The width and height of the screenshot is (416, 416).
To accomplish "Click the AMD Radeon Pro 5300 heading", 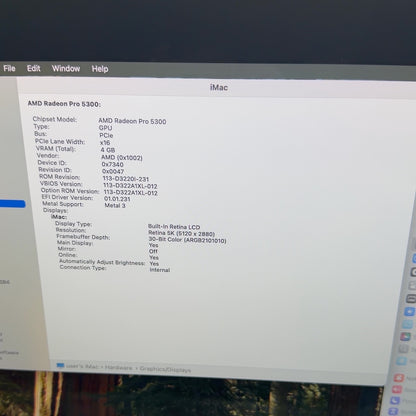I will 64,104.
